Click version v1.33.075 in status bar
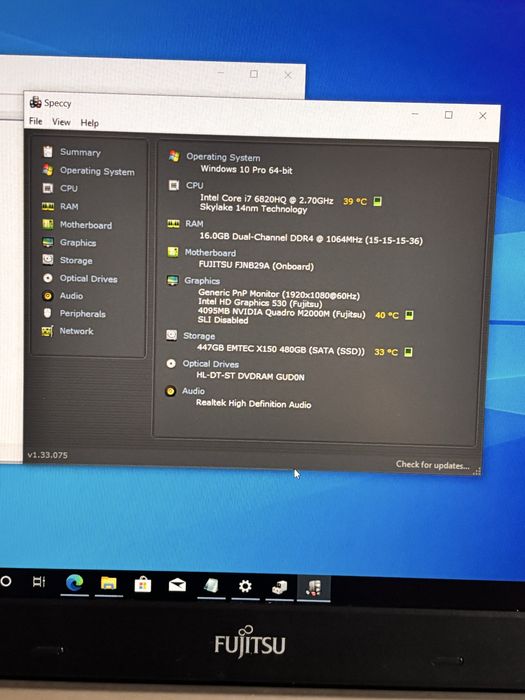 47,455
